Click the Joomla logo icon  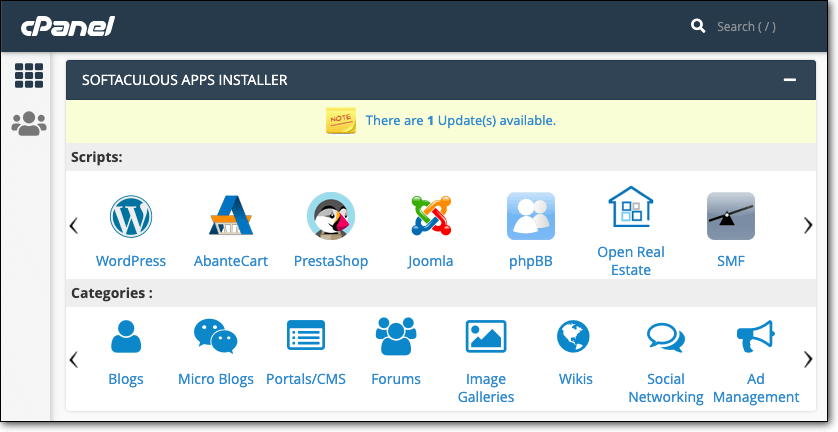(431, 215)
